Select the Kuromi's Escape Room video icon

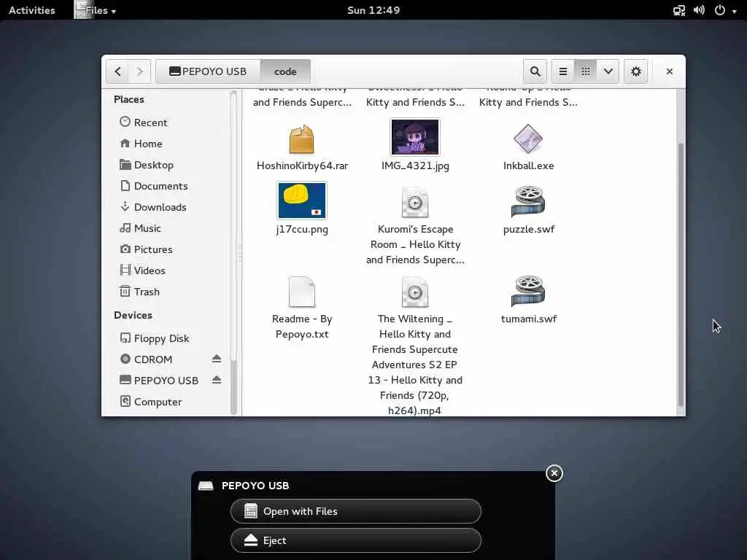coord(415,202)
